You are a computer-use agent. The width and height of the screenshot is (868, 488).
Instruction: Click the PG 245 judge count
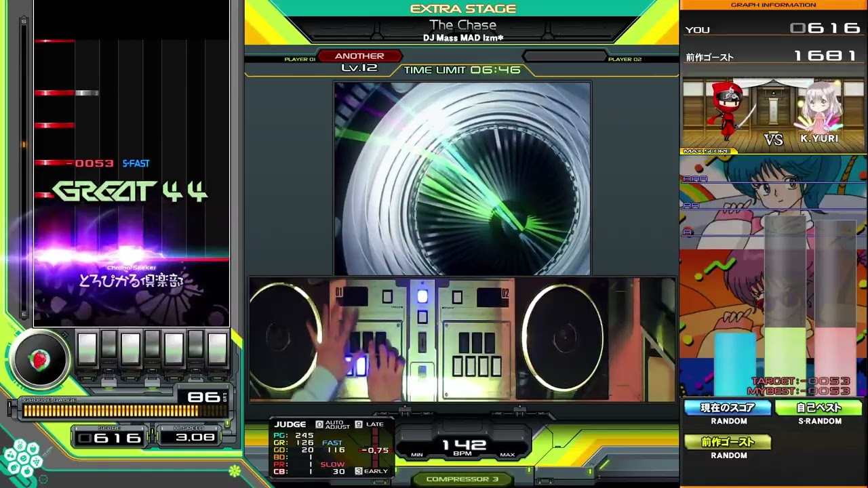point(294,436)
